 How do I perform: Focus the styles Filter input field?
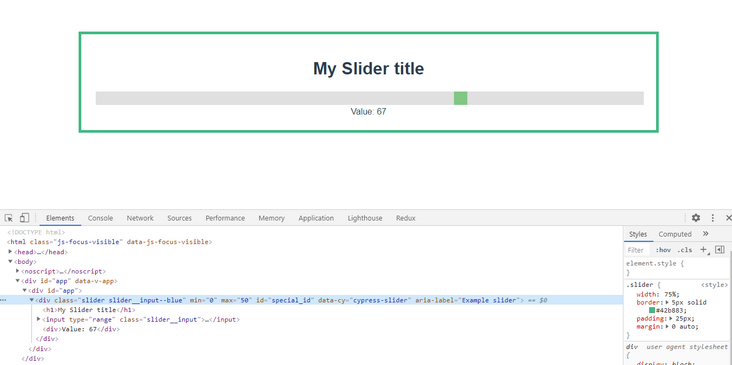637,250
